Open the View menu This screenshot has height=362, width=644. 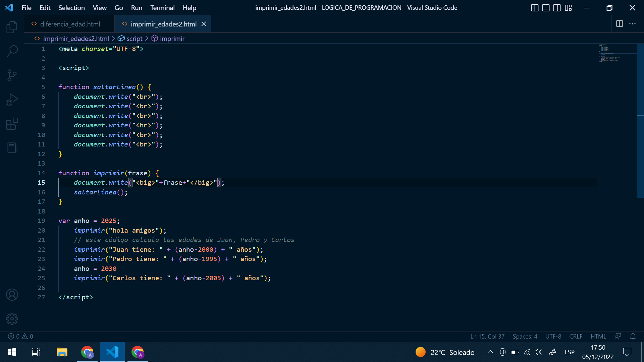100,8
